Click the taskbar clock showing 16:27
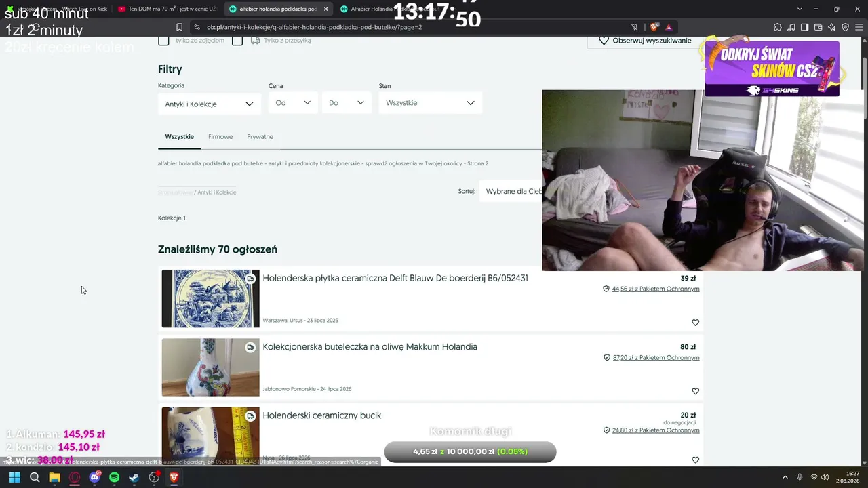The height and width of the screenshot is (488, 868). [x=848, y=477]
